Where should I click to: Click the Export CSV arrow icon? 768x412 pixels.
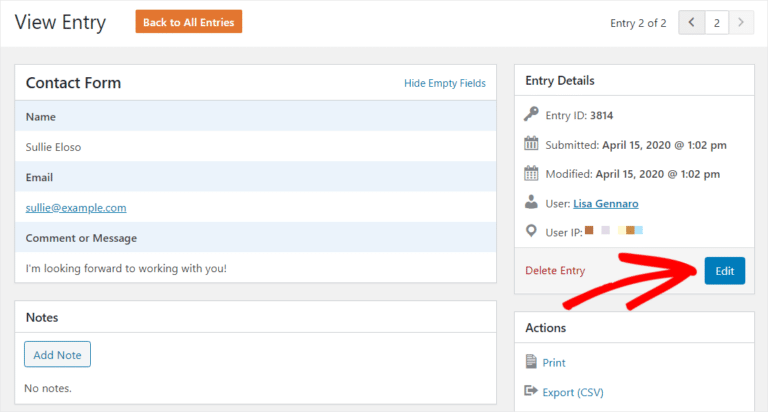(x=531, y=390)
